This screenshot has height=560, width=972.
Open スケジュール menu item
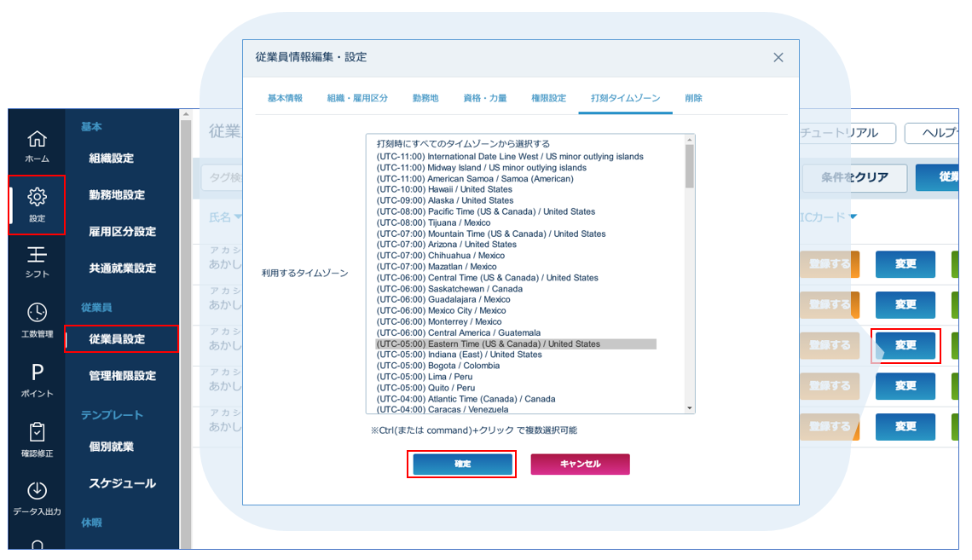(122, 483)
